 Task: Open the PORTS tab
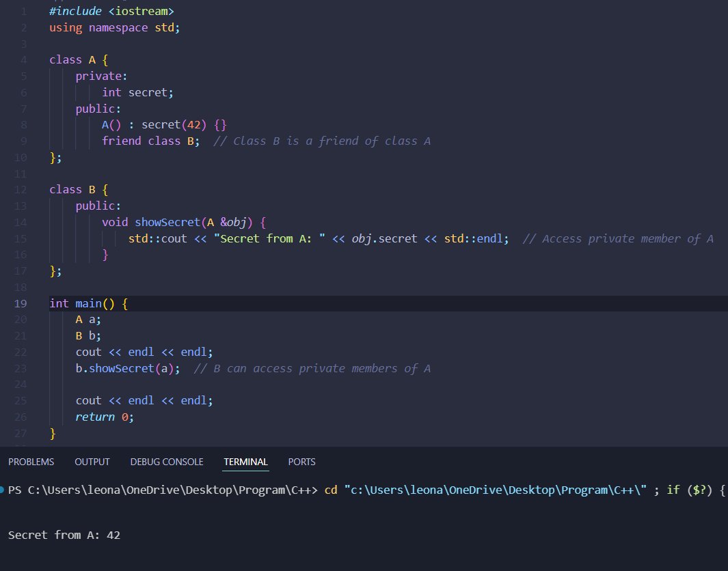pos(301,462)
